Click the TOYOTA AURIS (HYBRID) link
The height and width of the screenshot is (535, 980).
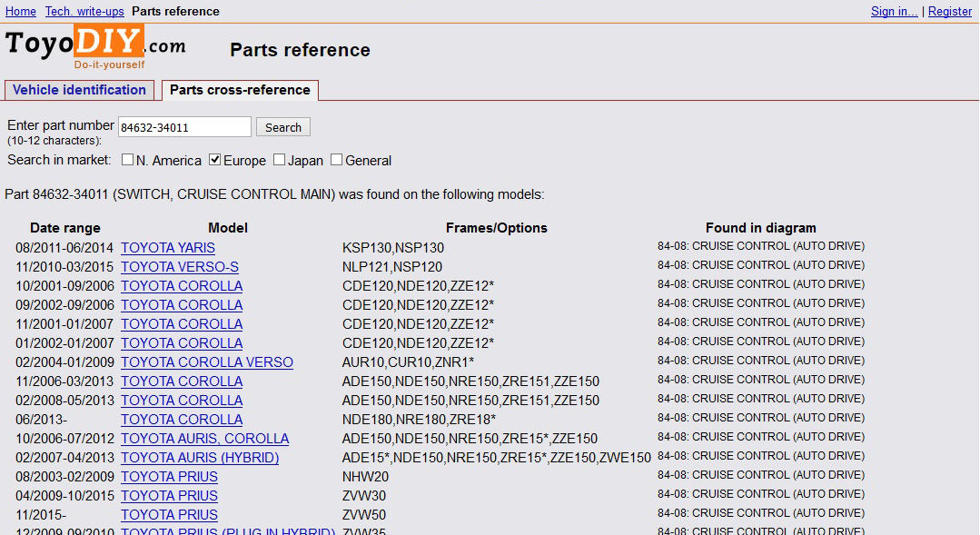pos(200,458)
